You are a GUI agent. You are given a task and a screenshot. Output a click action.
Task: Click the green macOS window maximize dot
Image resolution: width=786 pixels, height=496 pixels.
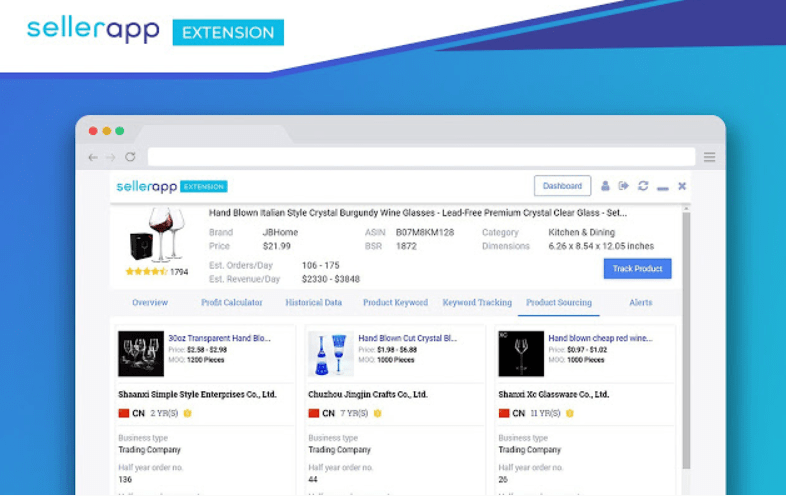119,131
